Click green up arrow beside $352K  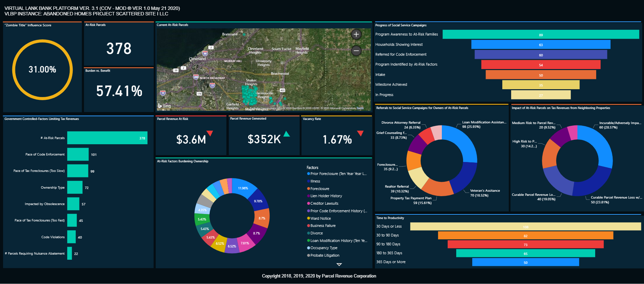click(286, 134)
